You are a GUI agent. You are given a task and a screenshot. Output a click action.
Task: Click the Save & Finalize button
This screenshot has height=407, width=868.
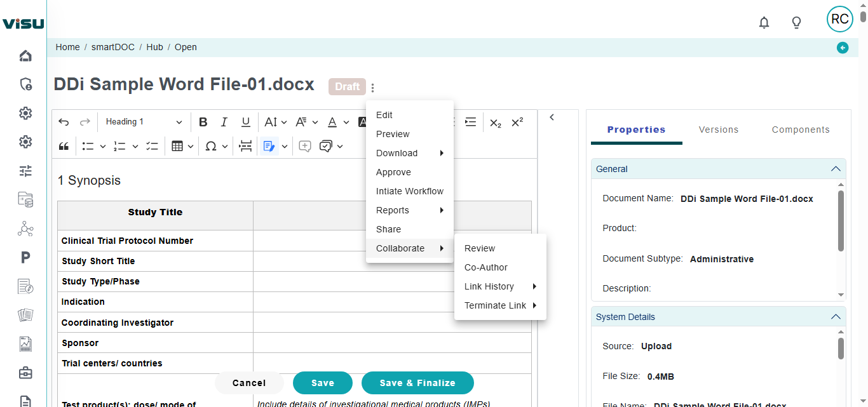coord(417,383)
